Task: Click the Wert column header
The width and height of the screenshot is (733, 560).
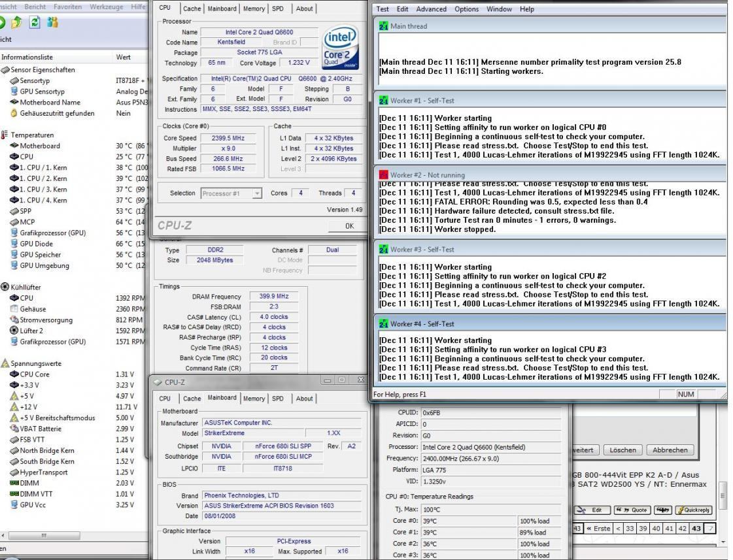Action: [124, 57]
